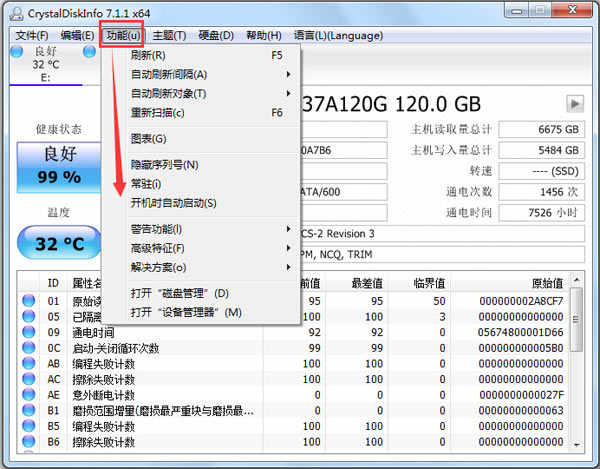Click the blue status dot for ID AE
Screen dimensions: 600x469
tap(29, 394)
